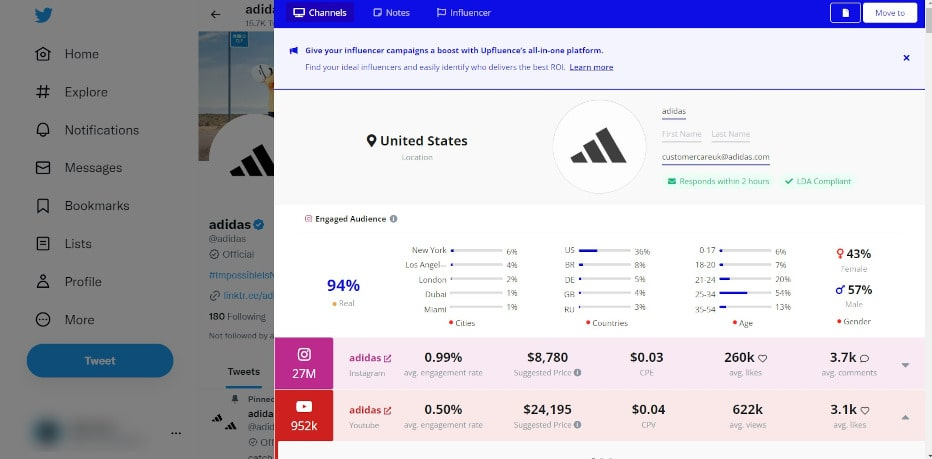Click the YouTube 952k channel tile
The width and height of the screenshot is (932, 459).
[304, 416]
